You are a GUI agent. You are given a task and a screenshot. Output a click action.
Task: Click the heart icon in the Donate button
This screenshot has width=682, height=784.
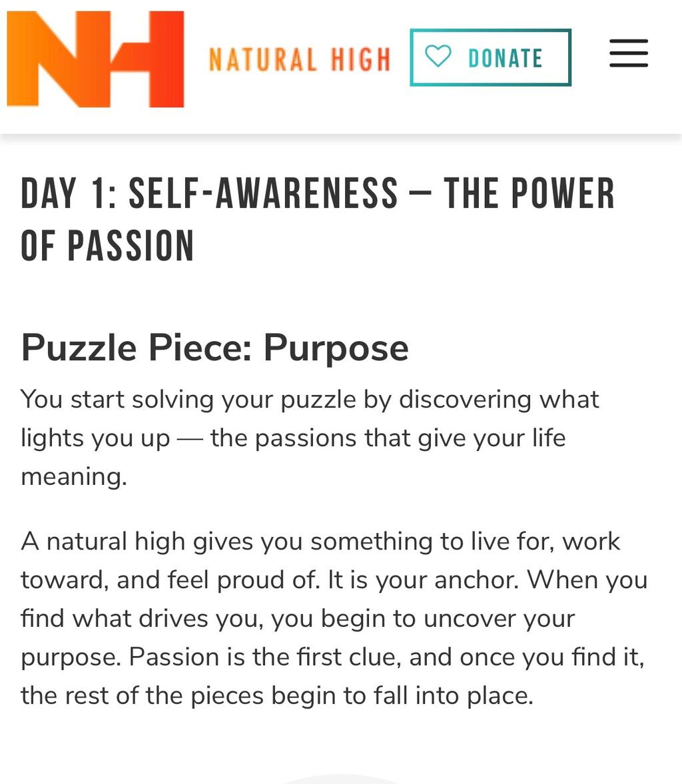pyautogui.click(x=438, y=57)
